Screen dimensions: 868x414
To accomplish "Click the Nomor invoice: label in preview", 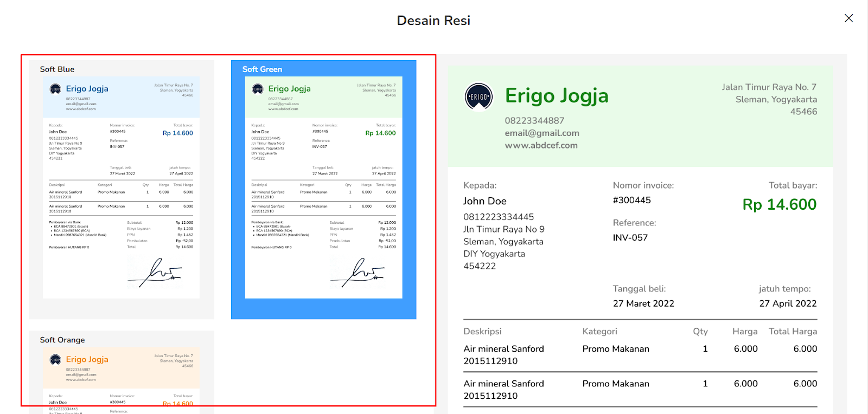I will 643,185.
